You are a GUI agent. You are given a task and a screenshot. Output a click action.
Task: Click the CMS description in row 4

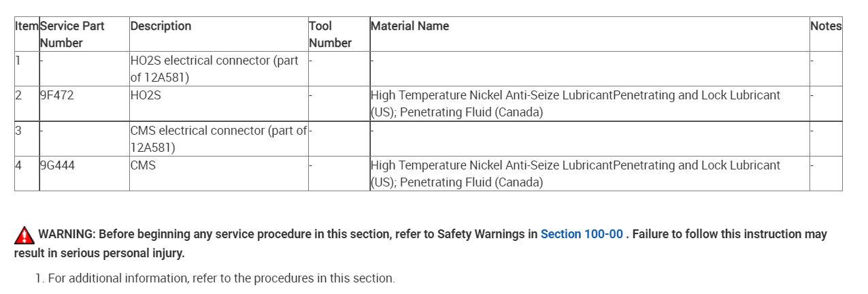coord(143,165)
